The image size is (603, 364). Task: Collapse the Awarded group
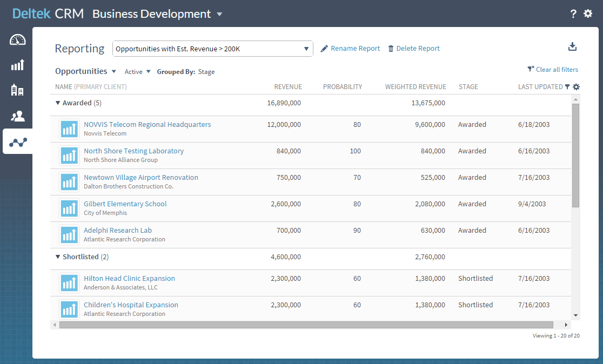58,103
